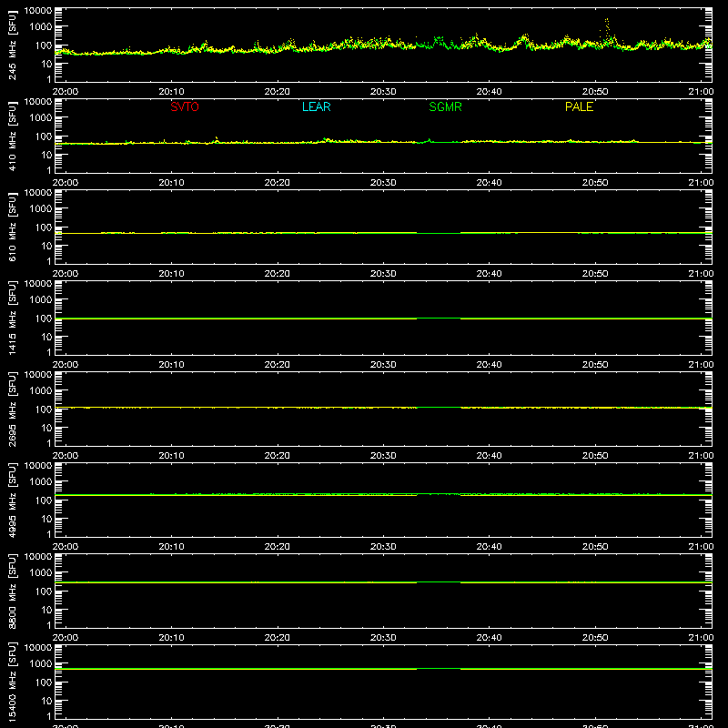The width and height of the screenshot is (728, 728).
Task: Click the 20:50 burst spike in 245 MHz plot
Action: click(607, 29)
